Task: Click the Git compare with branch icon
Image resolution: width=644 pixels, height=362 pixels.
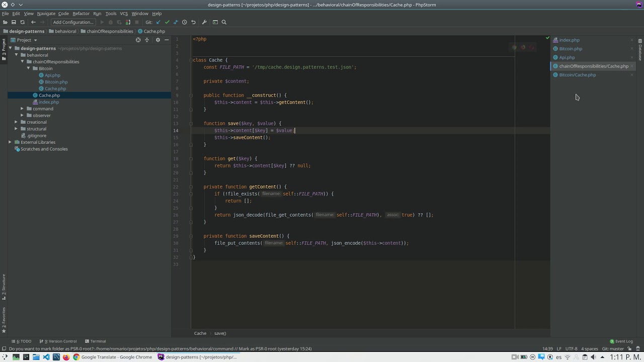Action: (x=176, y=22)
